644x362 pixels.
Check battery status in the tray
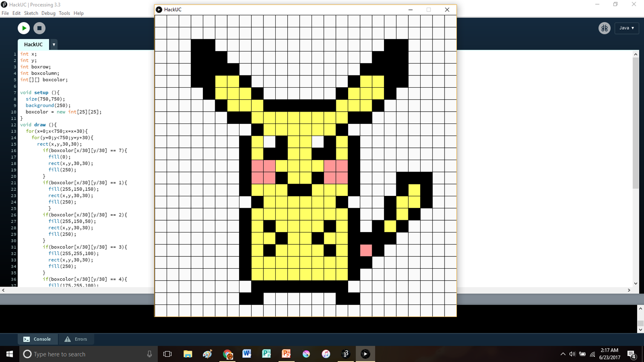582,354
